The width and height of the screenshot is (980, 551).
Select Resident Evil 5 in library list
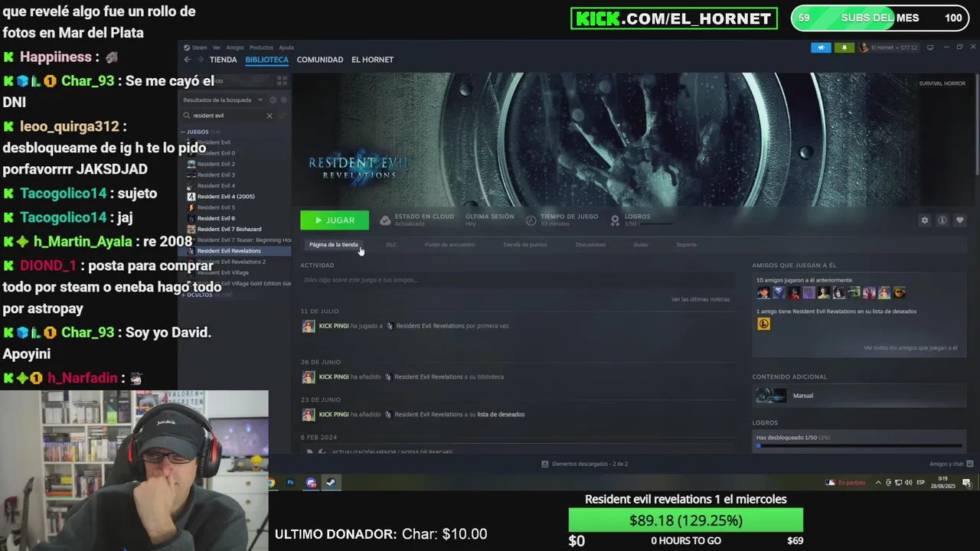(x=216, y=207)
